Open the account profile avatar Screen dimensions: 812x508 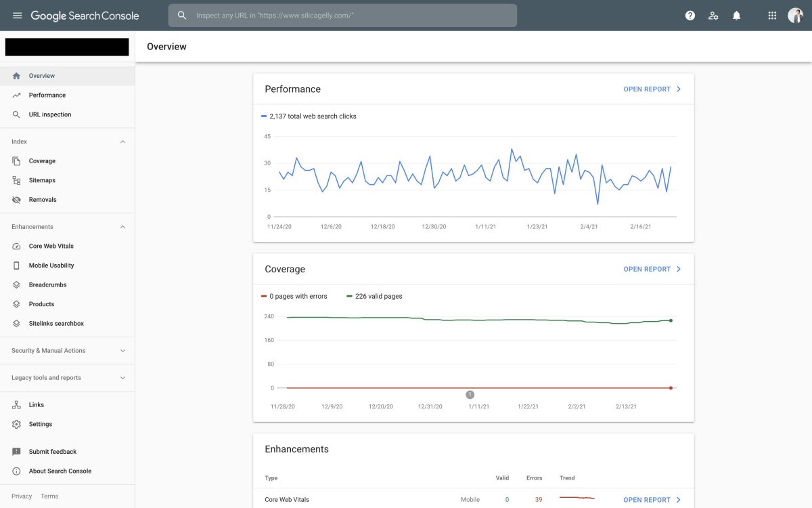pos(795,16)
